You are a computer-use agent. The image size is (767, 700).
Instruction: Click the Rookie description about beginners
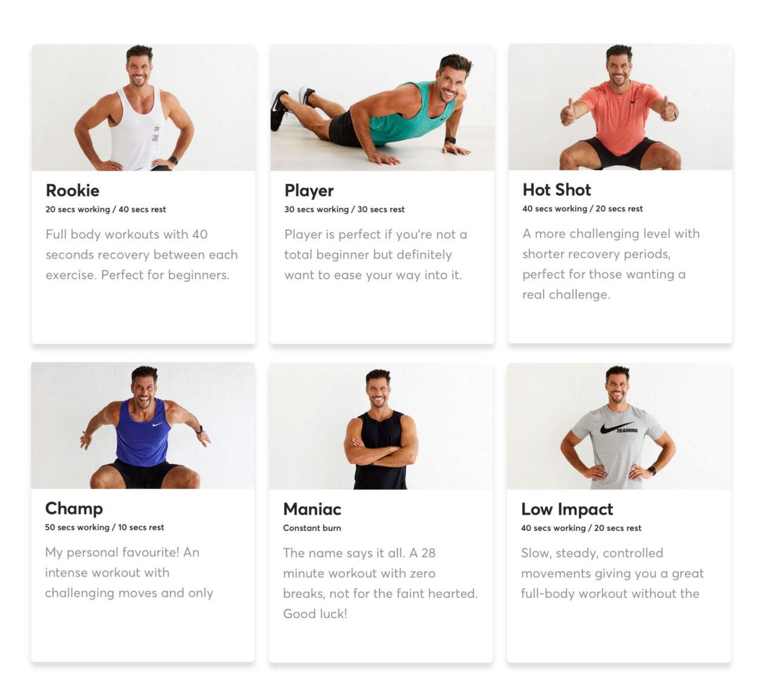(141, 255)
